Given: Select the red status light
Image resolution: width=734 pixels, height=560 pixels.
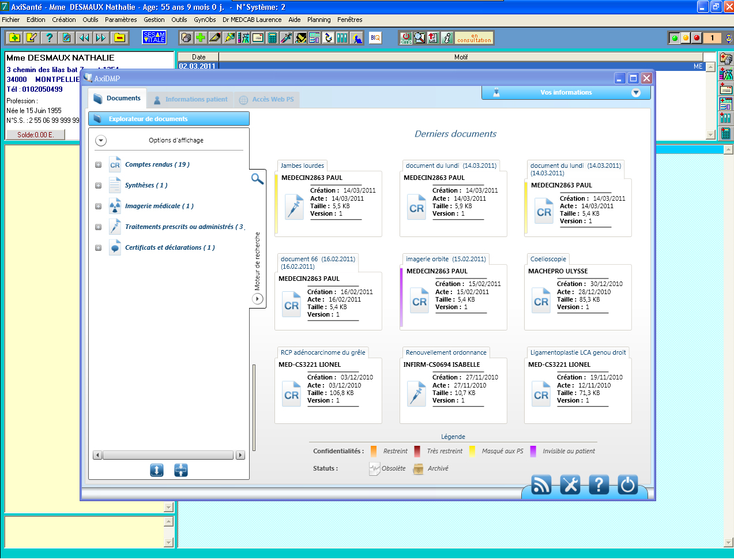Looking at the screenshot, I should click(x=697, y=38).
